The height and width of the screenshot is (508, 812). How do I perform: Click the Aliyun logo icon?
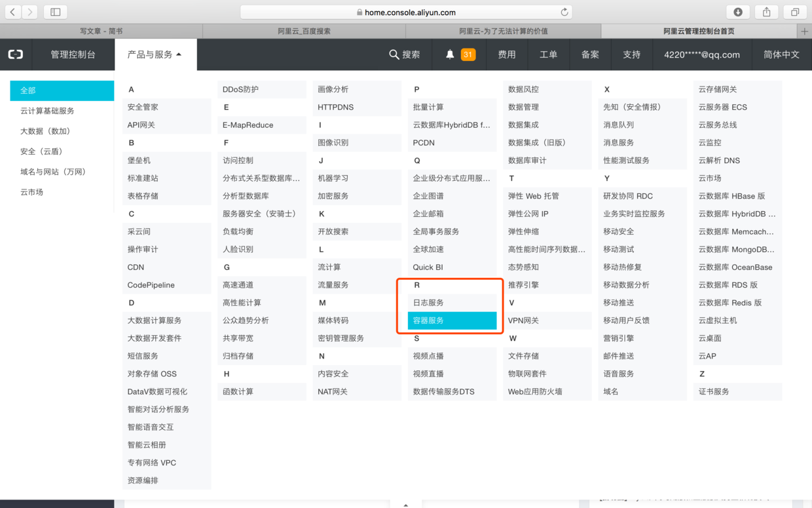[15, 54]
